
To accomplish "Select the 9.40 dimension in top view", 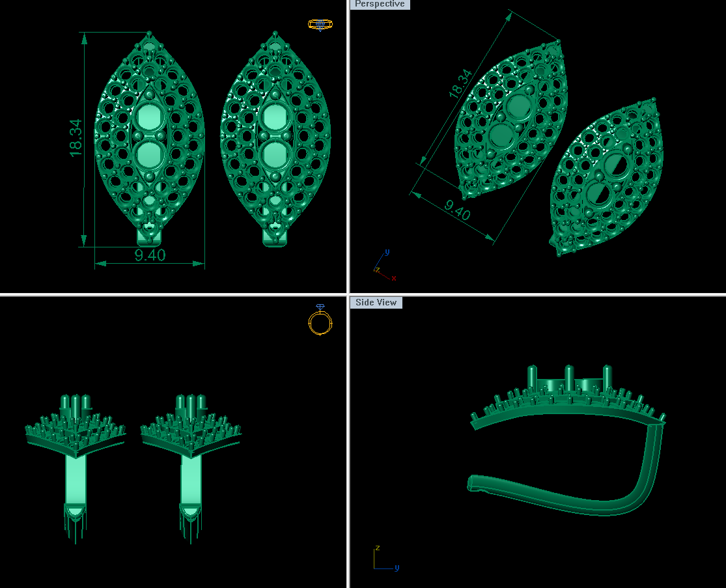I will (x=150, y=255).
